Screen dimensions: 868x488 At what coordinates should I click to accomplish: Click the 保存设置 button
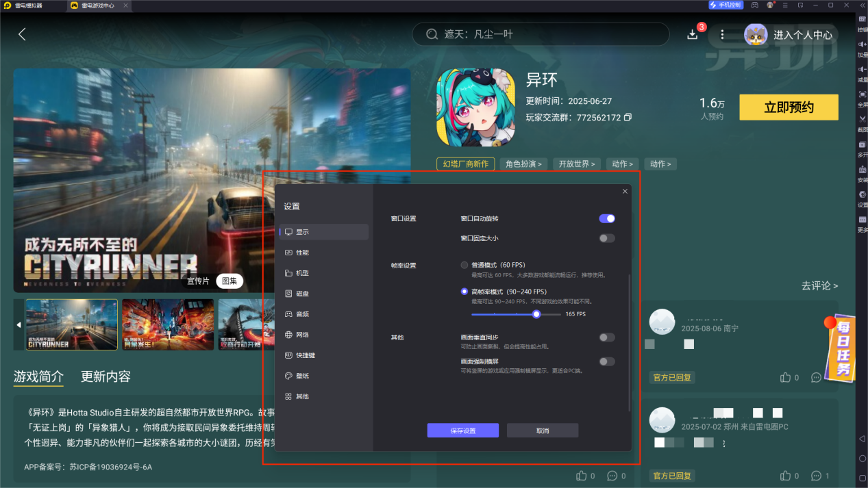[463, 431]
